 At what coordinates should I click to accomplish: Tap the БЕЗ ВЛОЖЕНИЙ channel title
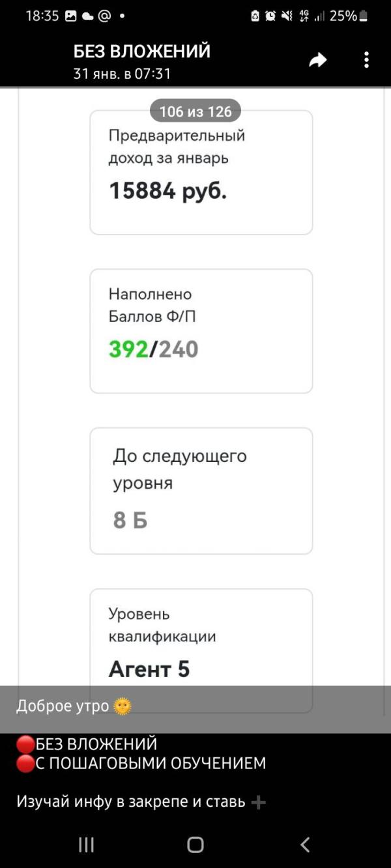(142, 51)
